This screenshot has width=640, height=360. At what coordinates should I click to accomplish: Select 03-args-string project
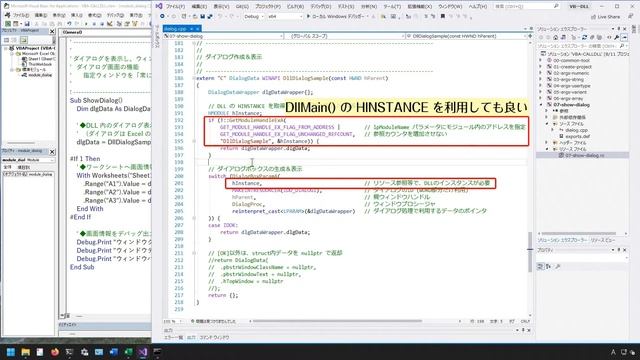(569, 80)
